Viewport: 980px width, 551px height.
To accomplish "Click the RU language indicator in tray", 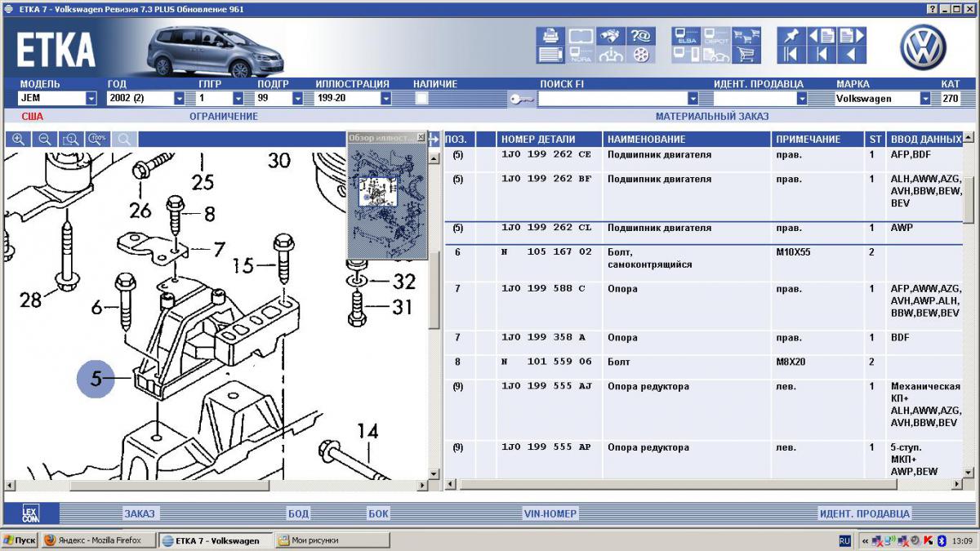I will 845,540.
